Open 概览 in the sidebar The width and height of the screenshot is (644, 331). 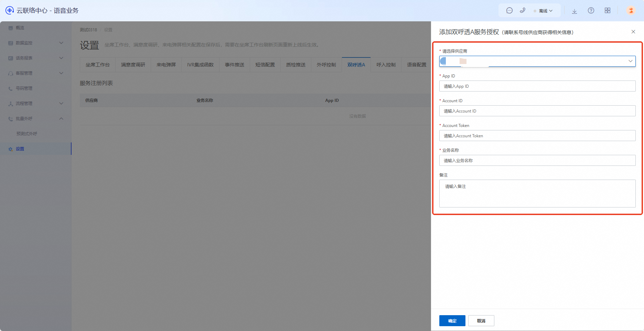36,28
